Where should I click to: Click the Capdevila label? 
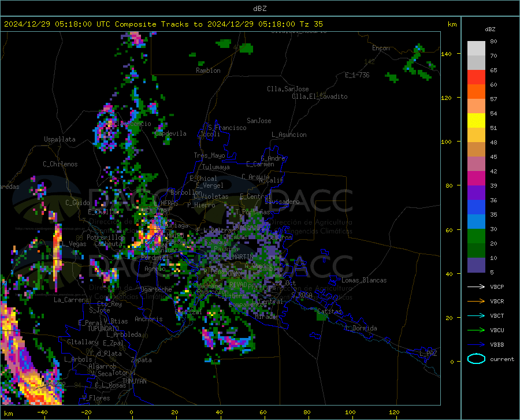(x=170, y=133)
